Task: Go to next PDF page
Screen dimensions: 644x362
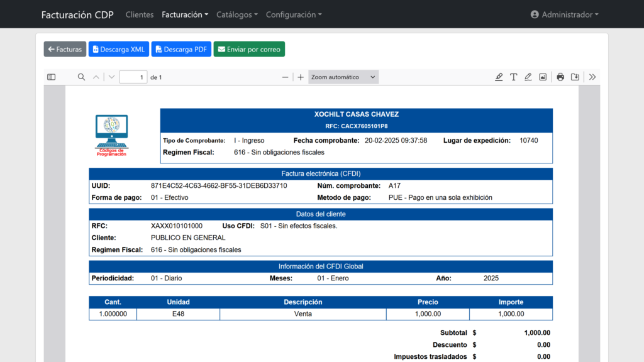Action: (x=111, y=77)
